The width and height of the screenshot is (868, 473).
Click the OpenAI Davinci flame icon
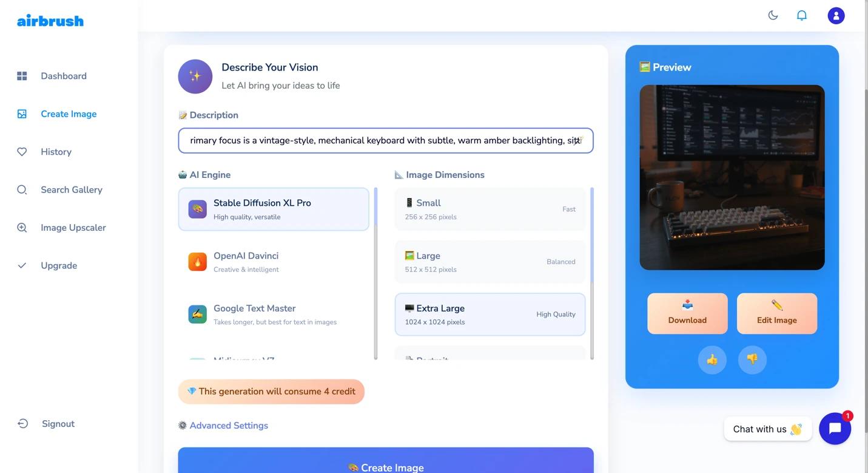(198, 262)
